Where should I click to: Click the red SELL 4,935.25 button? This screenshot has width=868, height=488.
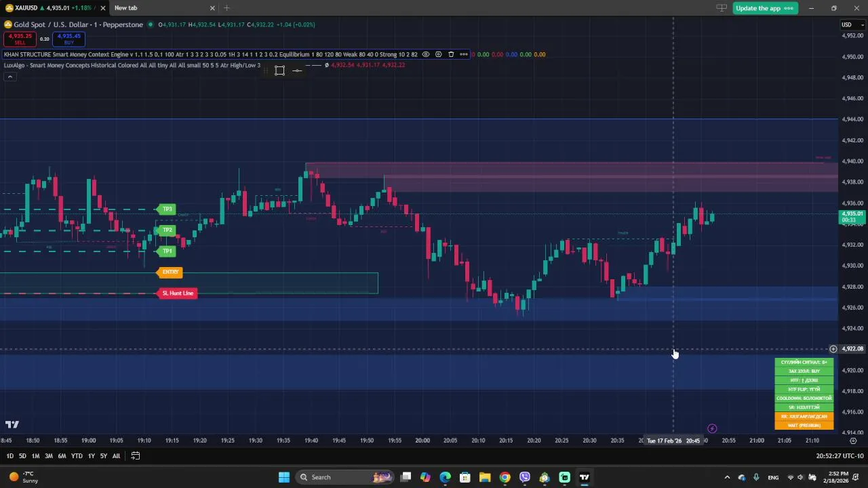(x=20, y=39)
